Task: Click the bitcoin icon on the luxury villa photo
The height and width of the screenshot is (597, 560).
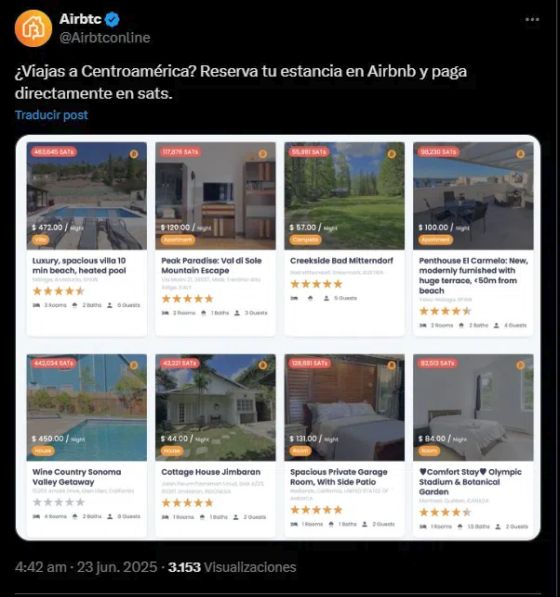Action: [134, 154]
